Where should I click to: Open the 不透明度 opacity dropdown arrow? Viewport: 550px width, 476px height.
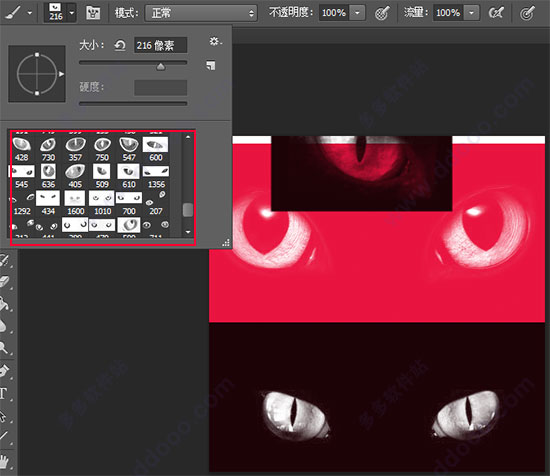pyautogui.click(x=357, y=13)
